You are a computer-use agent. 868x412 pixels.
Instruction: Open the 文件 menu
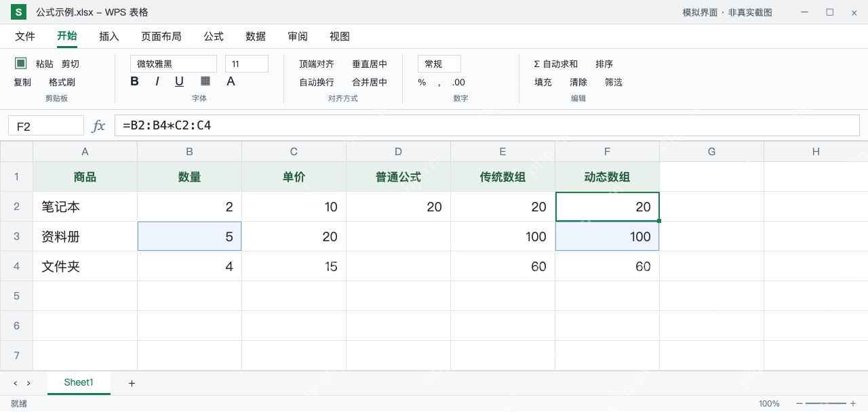point(25,37)
